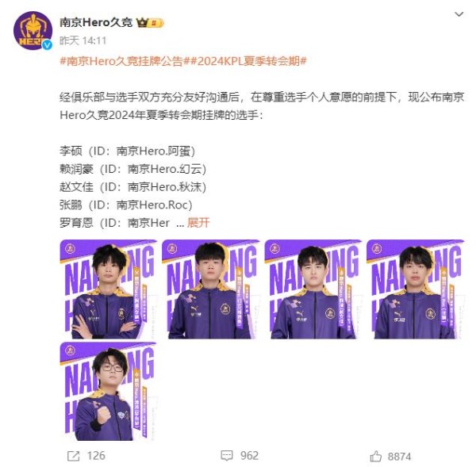Open the third player poster thumbnail
This screenshot has height=467, width=476.
(x=313, y=289)
